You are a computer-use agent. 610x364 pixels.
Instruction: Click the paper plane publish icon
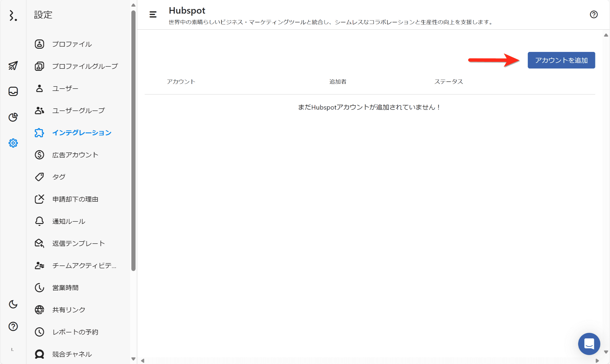coord(13,66)
